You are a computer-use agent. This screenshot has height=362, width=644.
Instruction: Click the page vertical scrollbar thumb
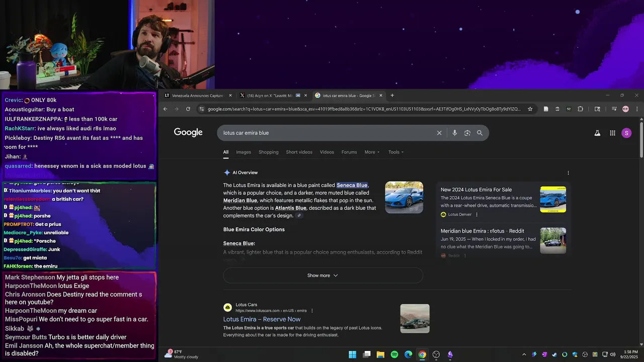tap(641, 140)
